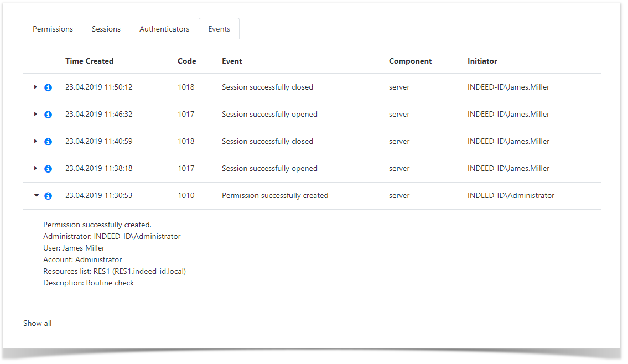Viewport: 628px width, 364px height.
Task: Expand the 11:40:59 Session successfully closed row
Action: [35, 141]
